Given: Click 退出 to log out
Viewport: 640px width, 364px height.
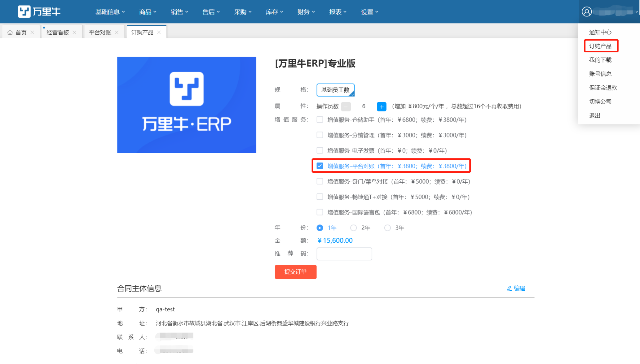Looking at the screenshot, I should pyautogui.click(x=594, y=115).
